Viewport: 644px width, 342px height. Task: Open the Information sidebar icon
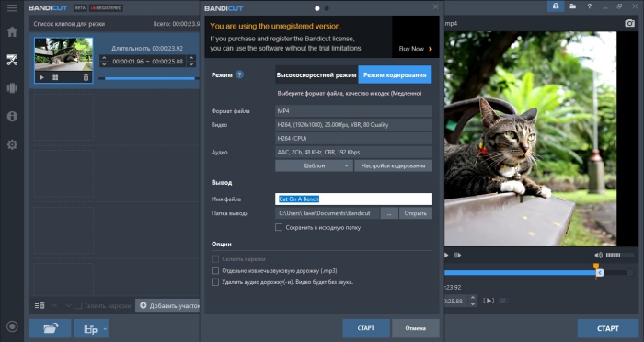coord(12,116)
